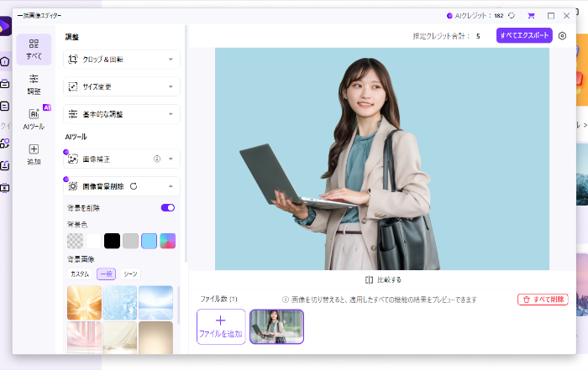Viewport: 588px width, 370px height.
Task: Click the resize icon
Action: (73, 86)
